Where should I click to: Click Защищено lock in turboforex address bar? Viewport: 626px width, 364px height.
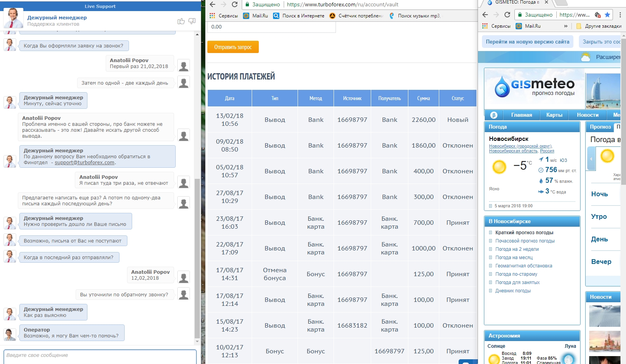[x=262, y=4]
